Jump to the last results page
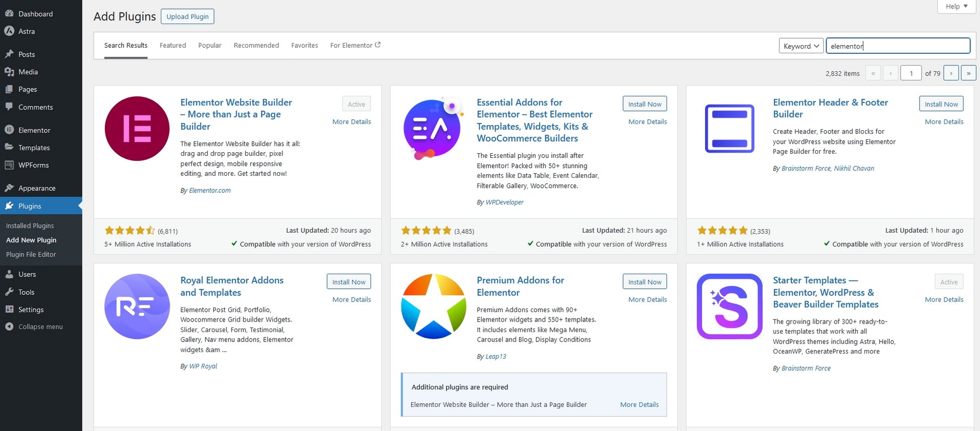The width and height of the screenshot is (980, 431). coord(968,73)
